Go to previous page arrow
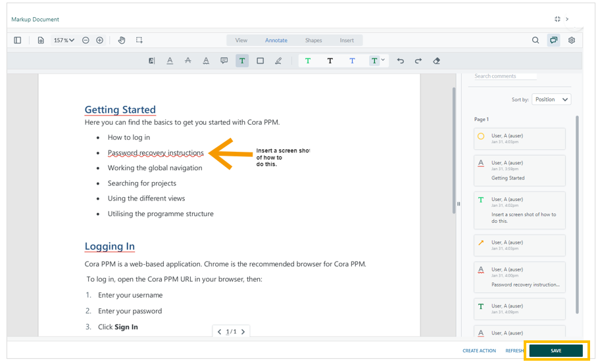The height and width of the screenshot is (364, 598). pos(219,332)
